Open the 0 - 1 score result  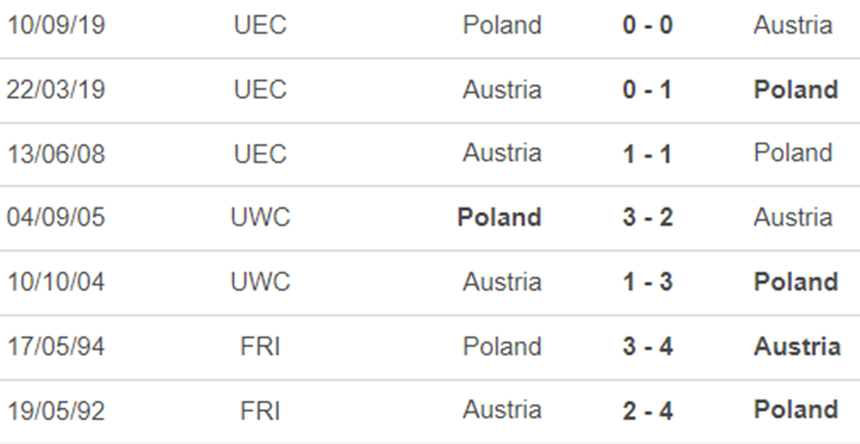coord(647,89)
